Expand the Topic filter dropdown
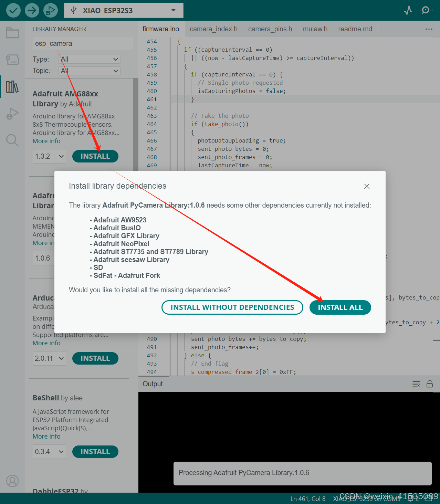Image resolution: width=440 pixels, height=504 pixels. [90, 71]
